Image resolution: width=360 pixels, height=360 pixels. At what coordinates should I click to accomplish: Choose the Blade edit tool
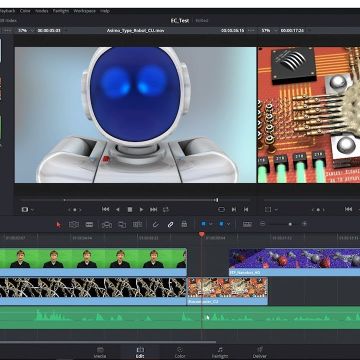(x=89, y=224)
